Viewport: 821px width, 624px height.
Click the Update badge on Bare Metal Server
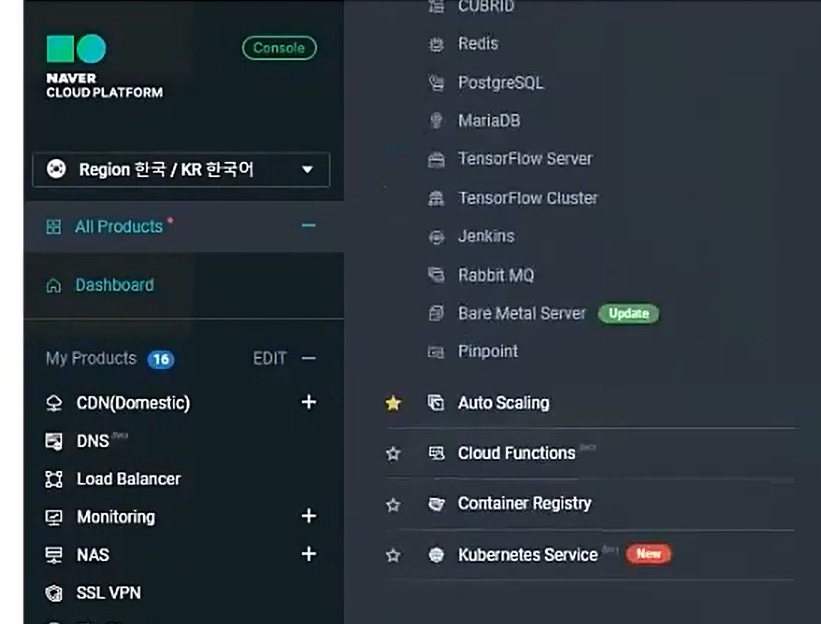[629, 314]
